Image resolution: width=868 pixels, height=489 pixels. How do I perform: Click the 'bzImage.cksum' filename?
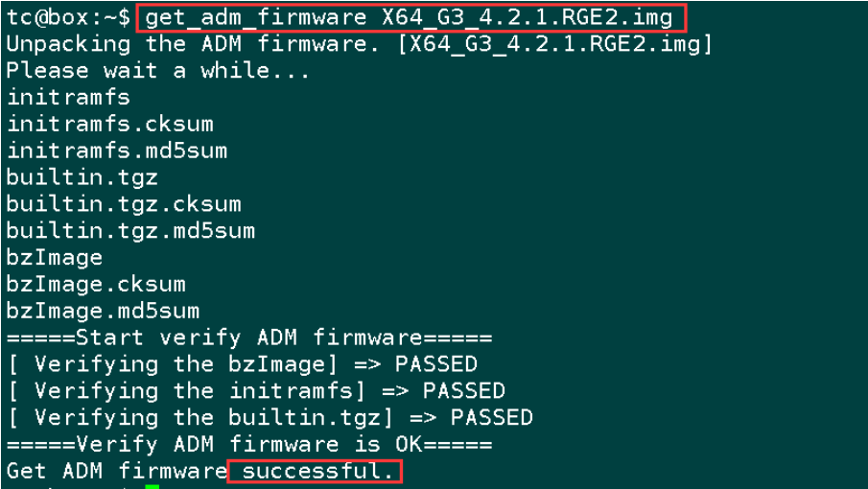(96, 285)
